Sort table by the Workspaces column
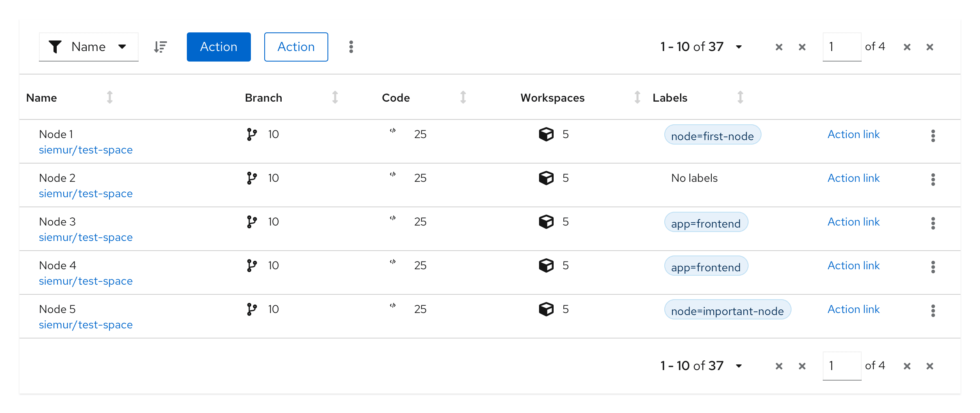980x413 pixels. pos(637,98)
